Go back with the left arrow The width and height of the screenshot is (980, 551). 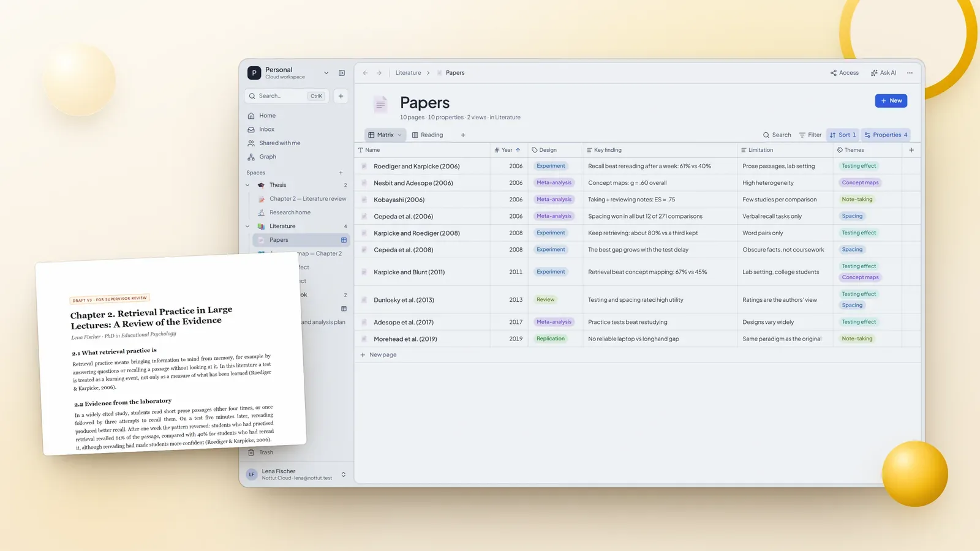(x=365, y=73)
